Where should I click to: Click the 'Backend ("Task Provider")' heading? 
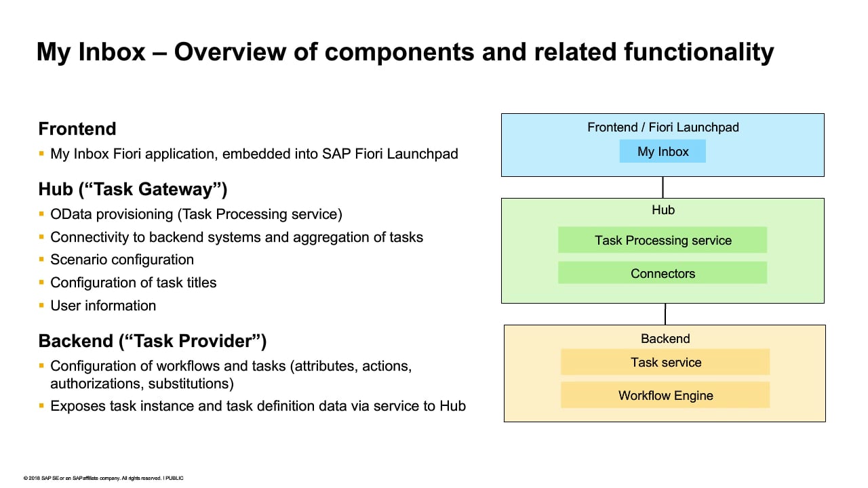click(153, 340)
